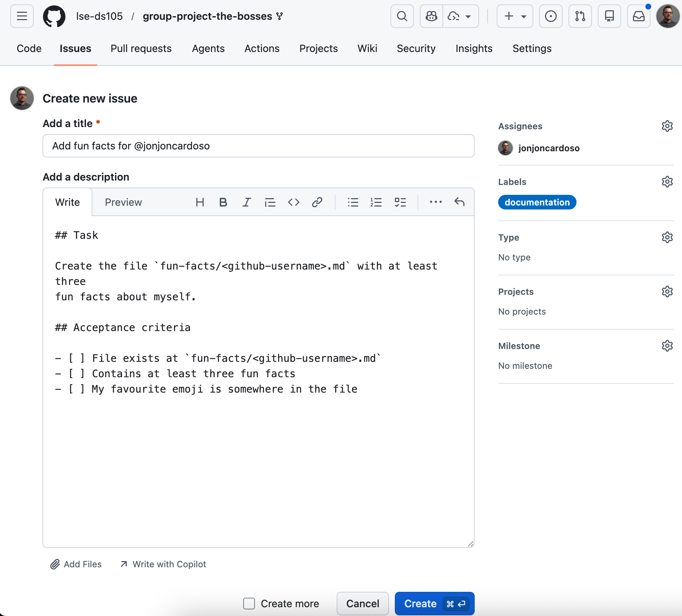The height and width of the screenshot is (616, 682).
Task: Insert a task list in the description
Action: (x=400, y=202)
